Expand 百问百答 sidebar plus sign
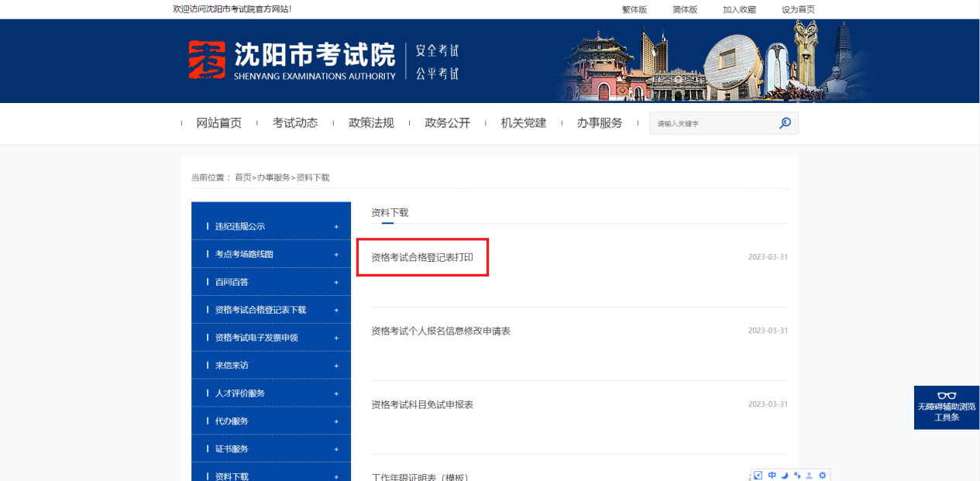Screen dimensions: 980x481 pyautogui.click(x=336, y=283)
